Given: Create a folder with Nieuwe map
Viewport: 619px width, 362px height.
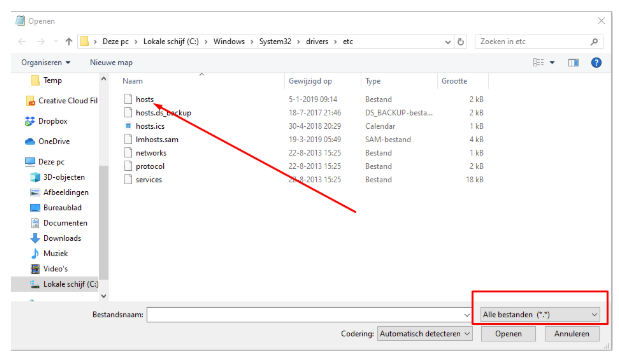Looking at the screenshot, I should coord(111,62).
